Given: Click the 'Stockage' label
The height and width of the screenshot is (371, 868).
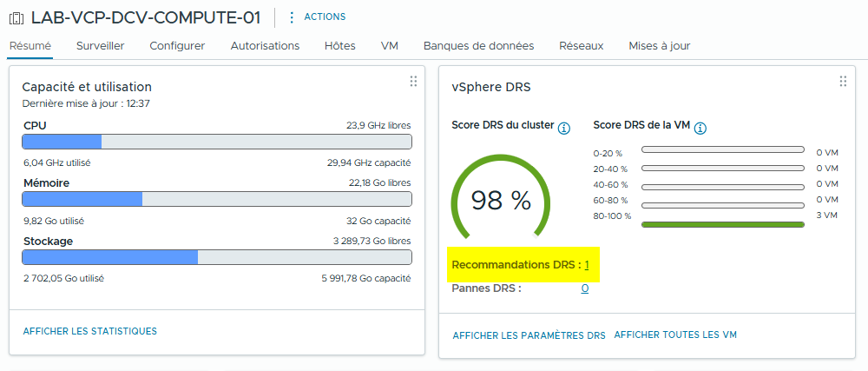Looking at the screenshot, I should [48, 242].
